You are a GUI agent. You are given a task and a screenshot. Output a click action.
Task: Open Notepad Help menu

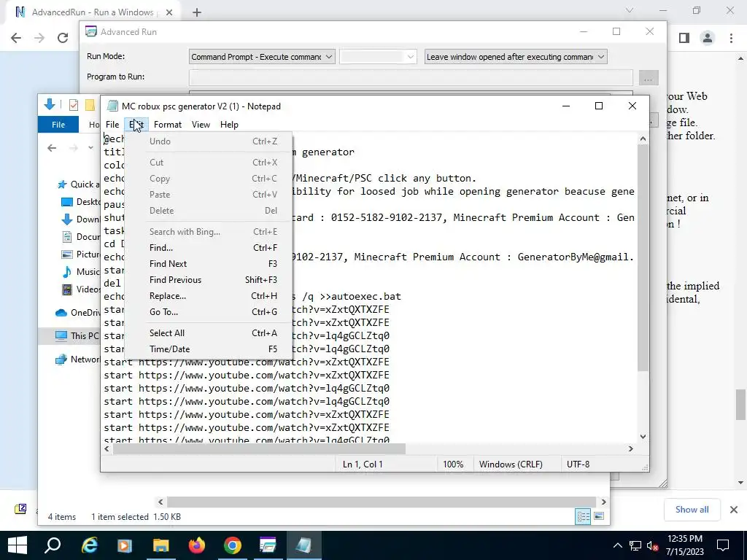229,124
